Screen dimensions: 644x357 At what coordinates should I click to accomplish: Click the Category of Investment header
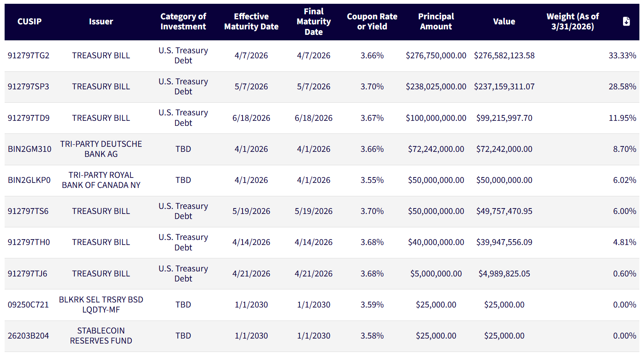pyautogui.click(x=183, y=21)
